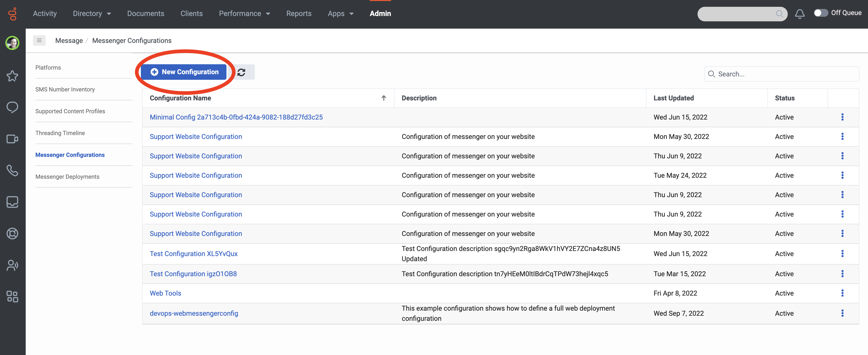The height and width of the screenshot is (355, 868).
Task: Open the video meetings sidebar icon
Action: pyautogui.click(x=12, y=138)
